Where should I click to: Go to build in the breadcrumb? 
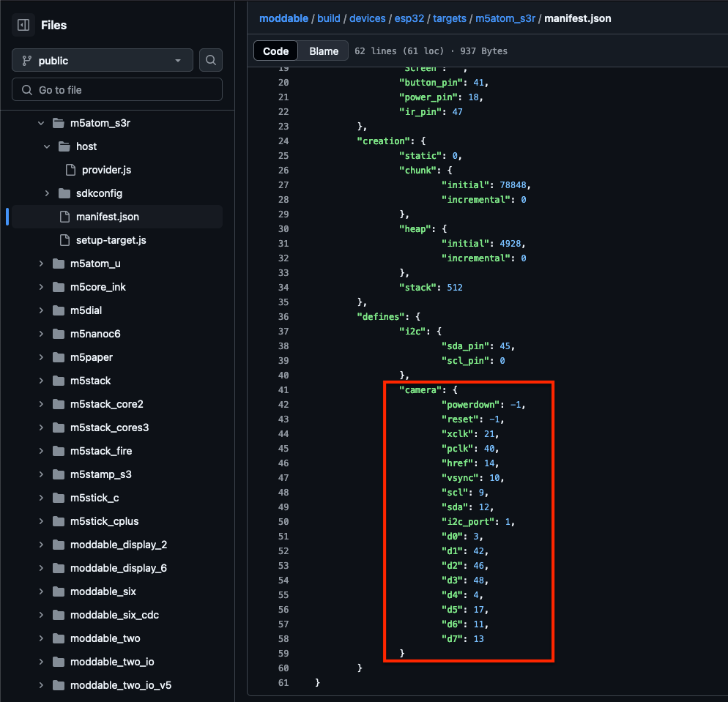point(329,18)
